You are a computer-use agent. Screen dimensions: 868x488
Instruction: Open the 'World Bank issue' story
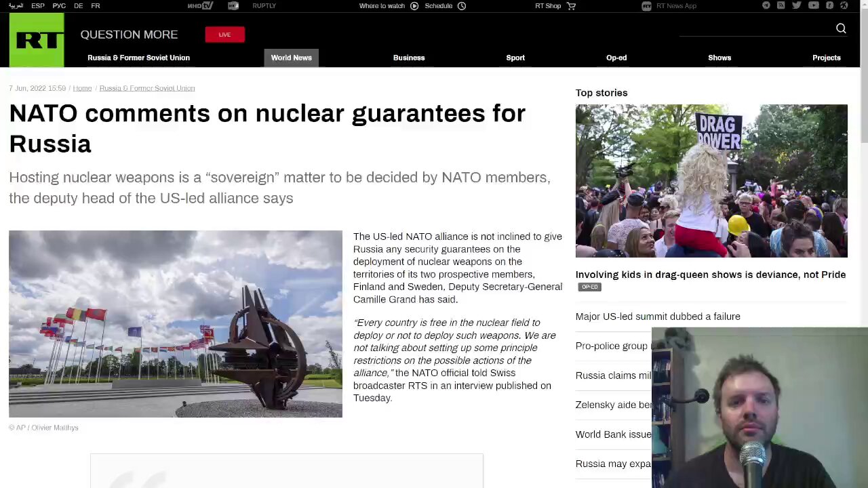(x=613, y=434)
